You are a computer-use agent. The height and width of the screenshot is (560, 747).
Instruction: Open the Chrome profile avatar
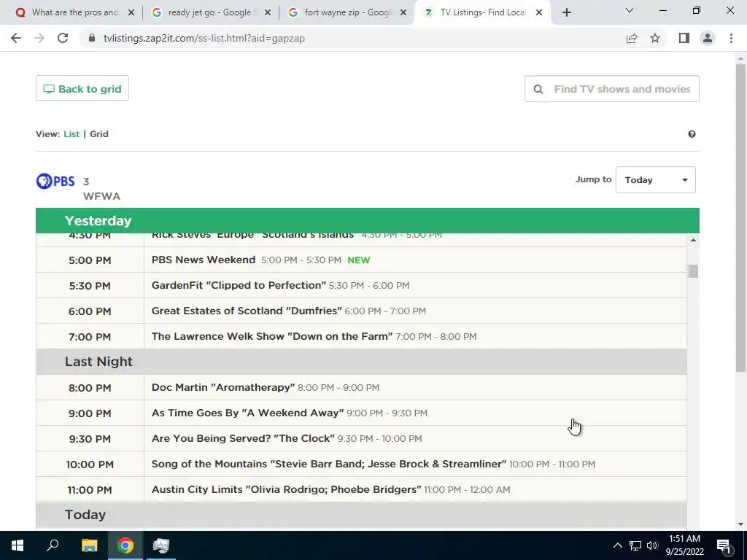[x=708, y=38]
